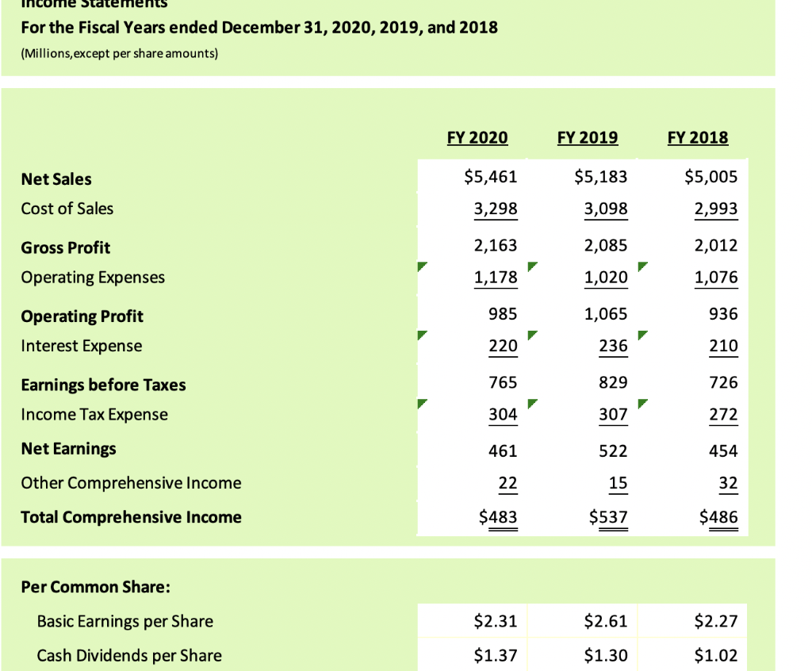Click the Other Comprehensive Income value of 22
This screenshot has width=812, height=671.
(x=507, y=482)
